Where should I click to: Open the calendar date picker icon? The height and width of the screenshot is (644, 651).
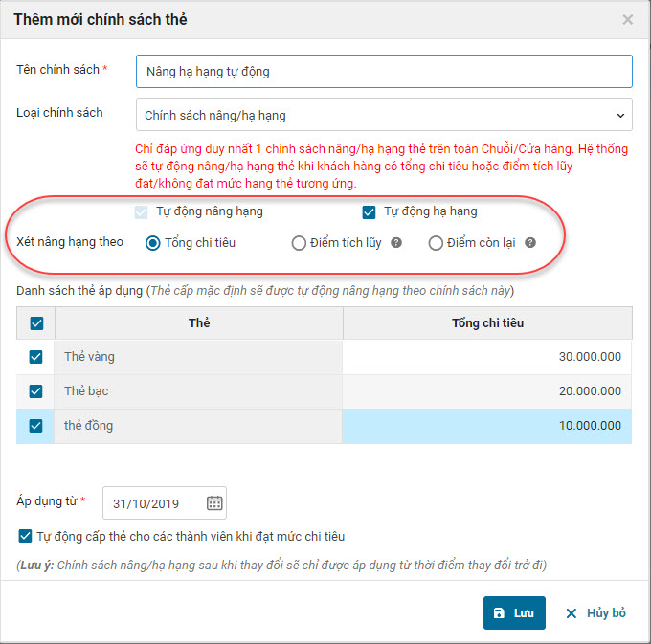click(214, 503)
